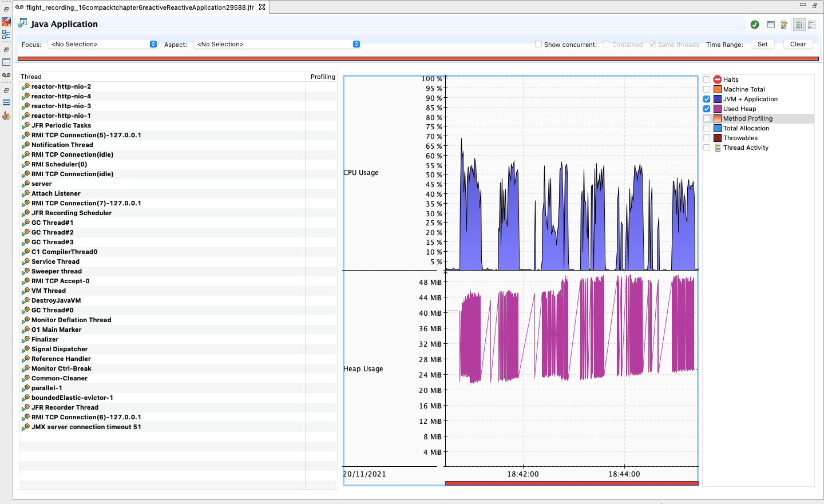This screenshot has height=504, width=824.
Task: Select the boundedElastic-evictor-1 thread row
Action: point(178,398)
